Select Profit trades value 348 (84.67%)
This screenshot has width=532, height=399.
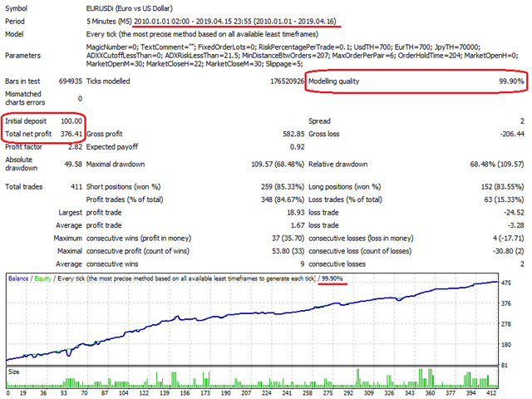pos(283,199)
